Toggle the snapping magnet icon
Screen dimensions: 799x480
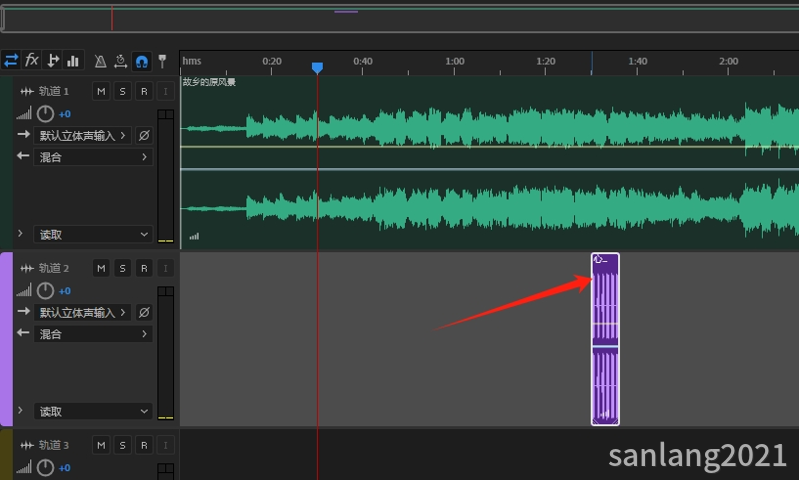(141, 61)
